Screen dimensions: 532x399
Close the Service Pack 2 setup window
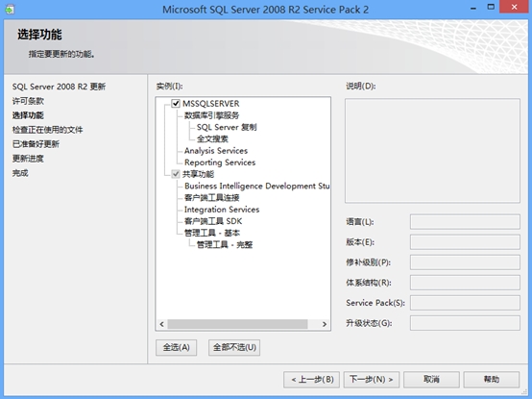click(x=514, y=7)
